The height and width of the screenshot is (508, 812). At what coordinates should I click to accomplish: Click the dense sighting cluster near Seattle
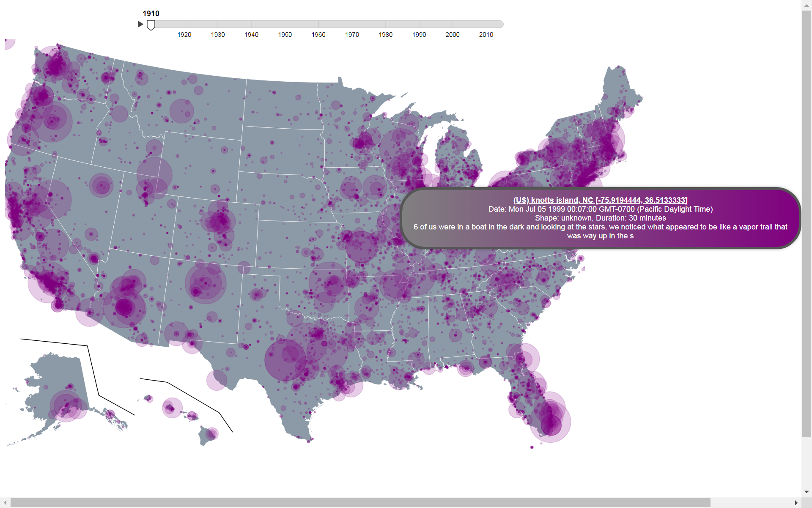[x=55, y=66]
